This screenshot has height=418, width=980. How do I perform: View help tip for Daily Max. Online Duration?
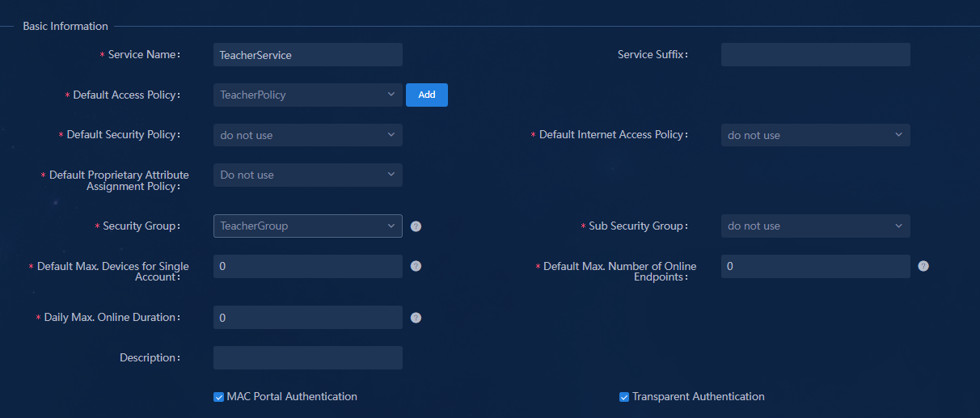(x=416, y=318)
